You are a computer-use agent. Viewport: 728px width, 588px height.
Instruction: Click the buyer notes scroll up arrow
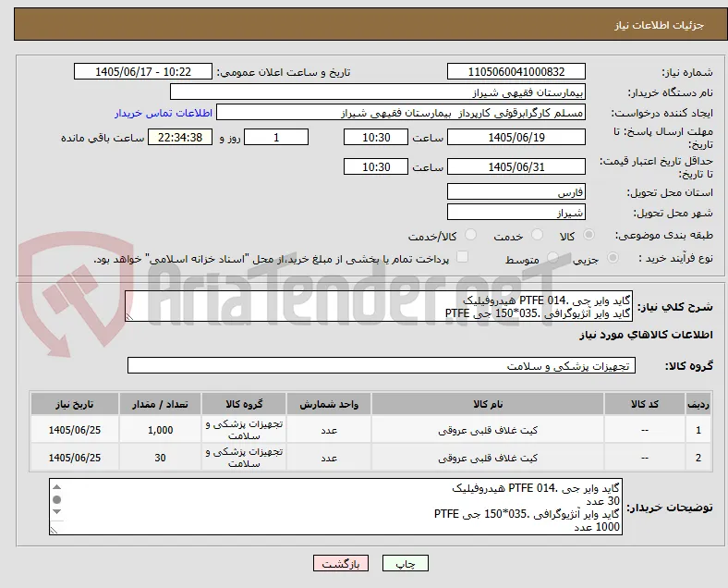click(56, 487)
